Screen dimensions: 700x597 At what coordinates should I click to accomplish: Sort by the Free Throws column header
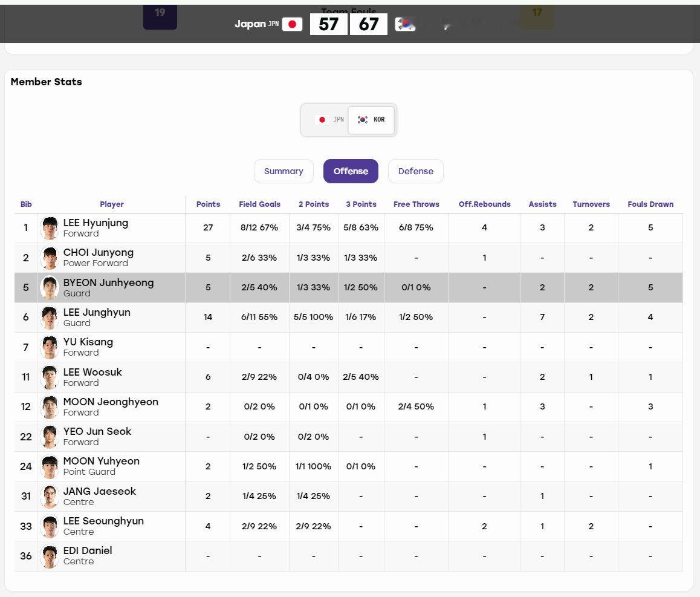click(x=416, y=204)
